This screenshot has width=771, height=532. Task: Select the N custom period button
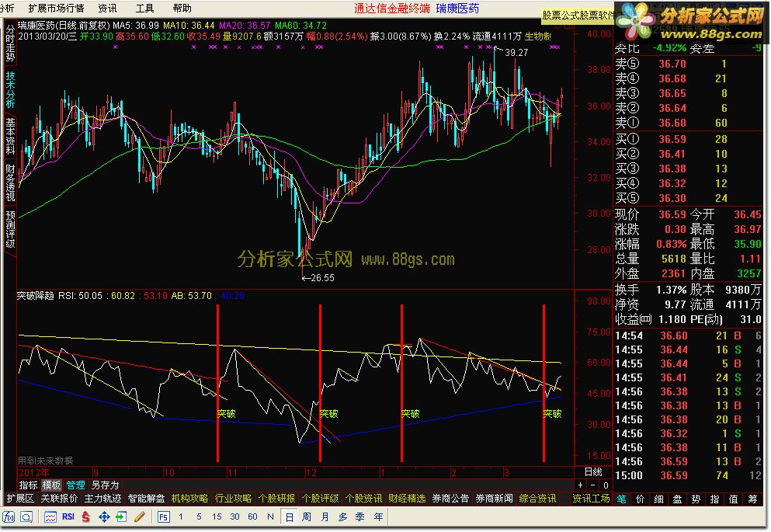(x=270, y=516)
